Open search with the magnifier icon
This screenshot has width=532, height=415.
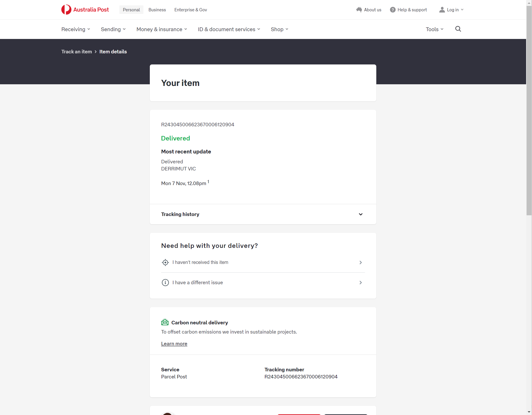pos(458,29)
